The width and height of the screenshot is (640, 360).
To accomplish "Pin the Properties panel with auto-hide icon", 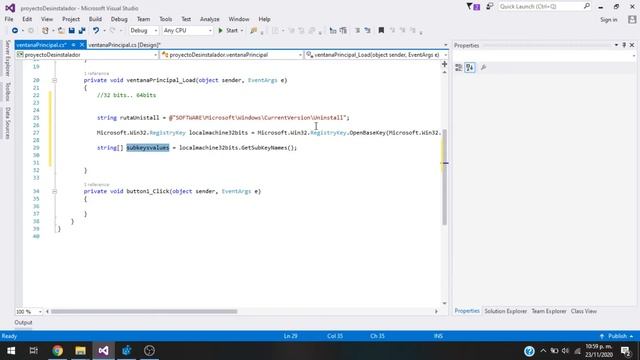I will point(624,45).
